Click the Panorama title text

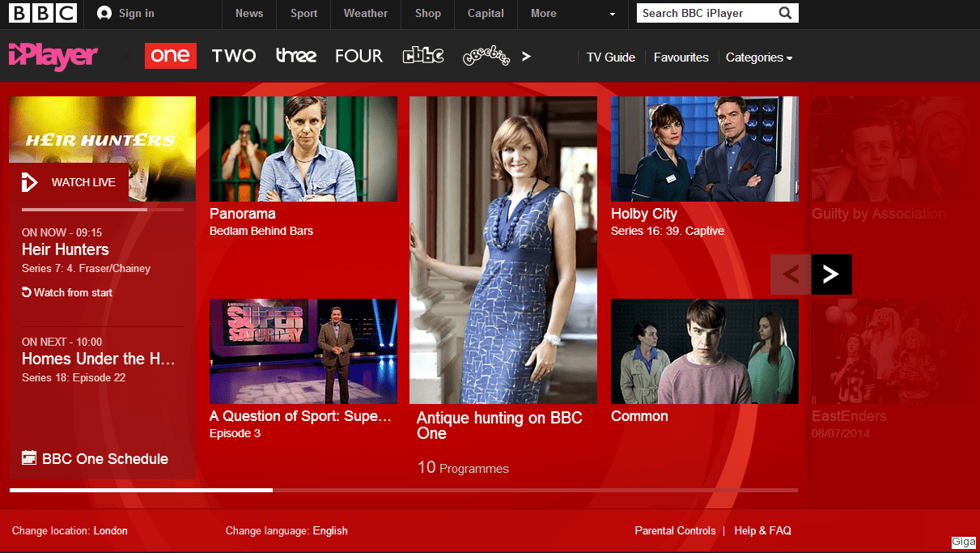[x=243, y=214]
